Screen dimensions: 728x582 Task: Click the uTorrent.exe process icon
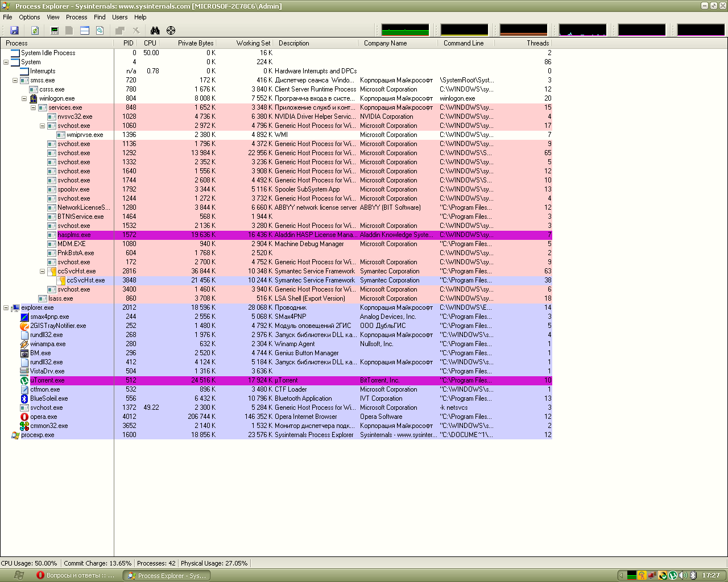[24, 380]
